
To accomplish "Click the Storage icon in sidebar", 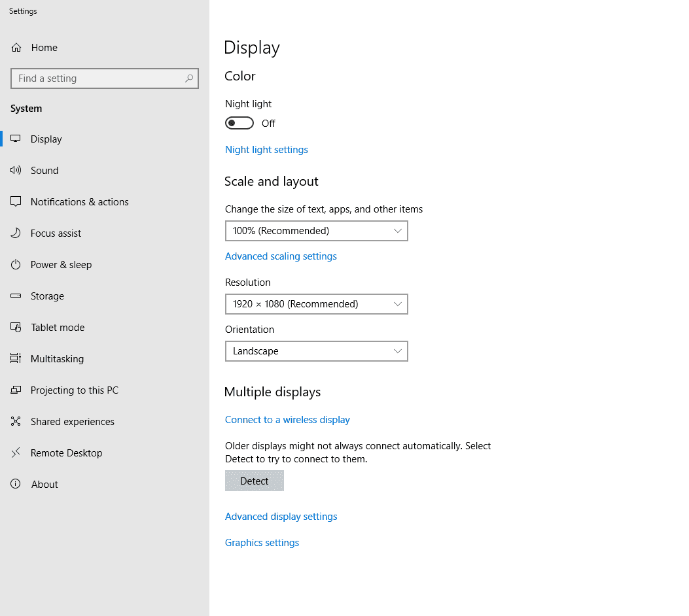I will click(x=16, y=296).
